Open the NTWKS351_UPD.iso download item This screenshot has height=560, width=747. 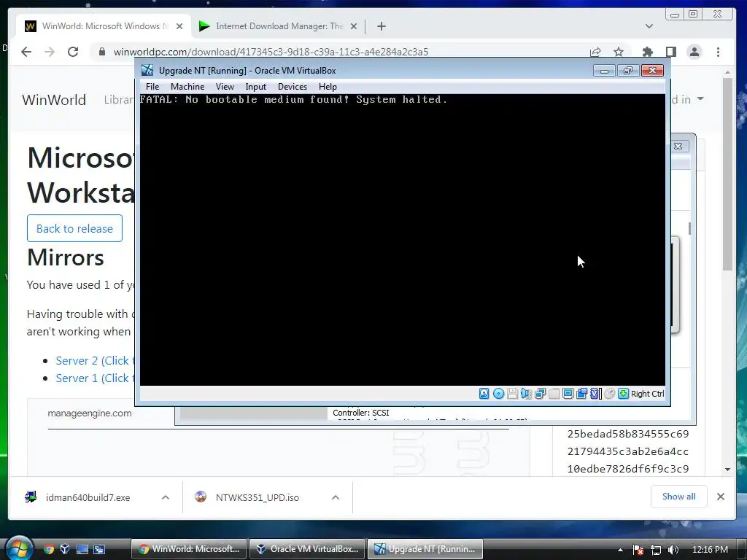point(258,497)
